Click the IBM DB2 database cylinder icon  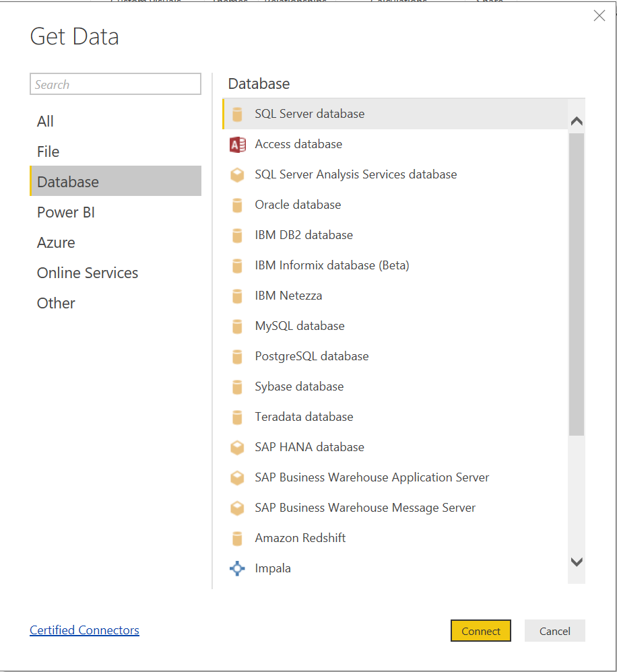(237, 236)
